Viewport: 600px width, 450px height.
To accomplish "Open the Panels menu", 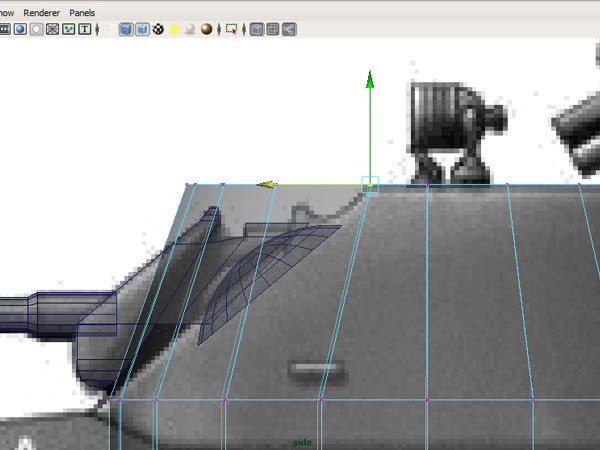I will (x=82, y=12).
